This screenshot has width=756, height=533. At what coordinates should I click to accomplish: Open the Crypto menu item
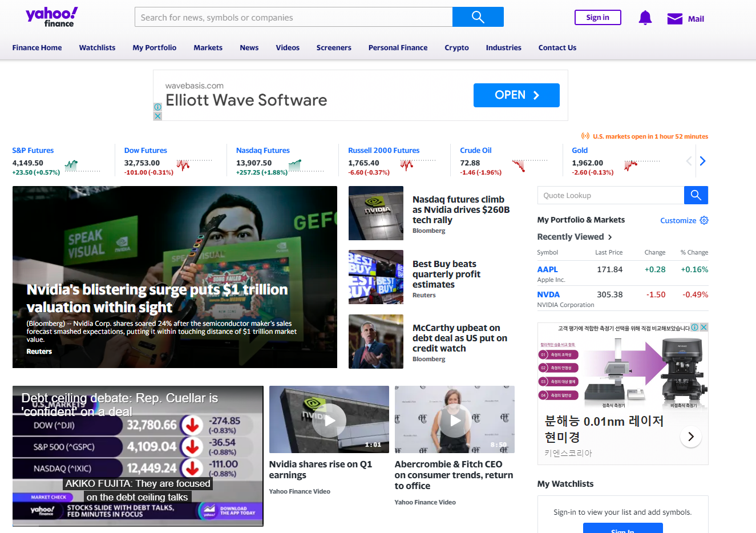coord(456,47)
